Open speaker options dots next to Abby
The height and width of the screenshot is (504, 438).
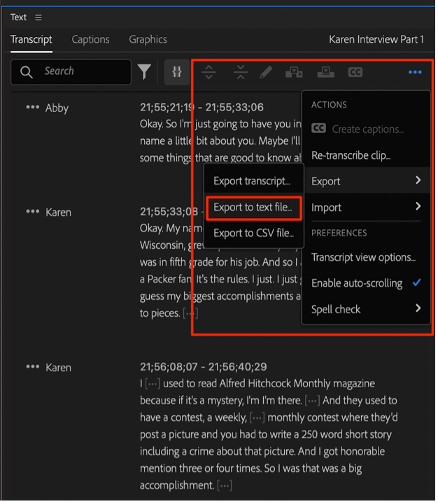[32, 108]
